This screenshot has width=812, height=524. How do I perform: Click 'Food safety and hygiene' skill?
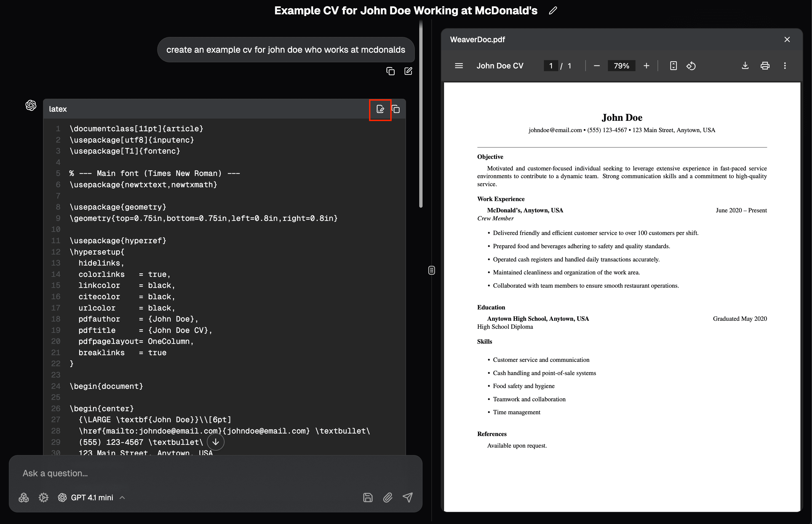524,386
